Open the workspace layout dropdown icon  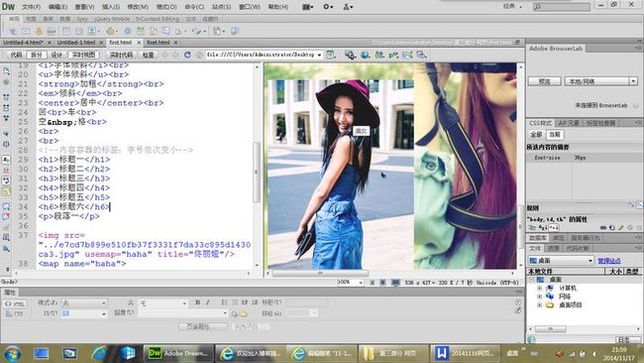[x=308, y=7]
